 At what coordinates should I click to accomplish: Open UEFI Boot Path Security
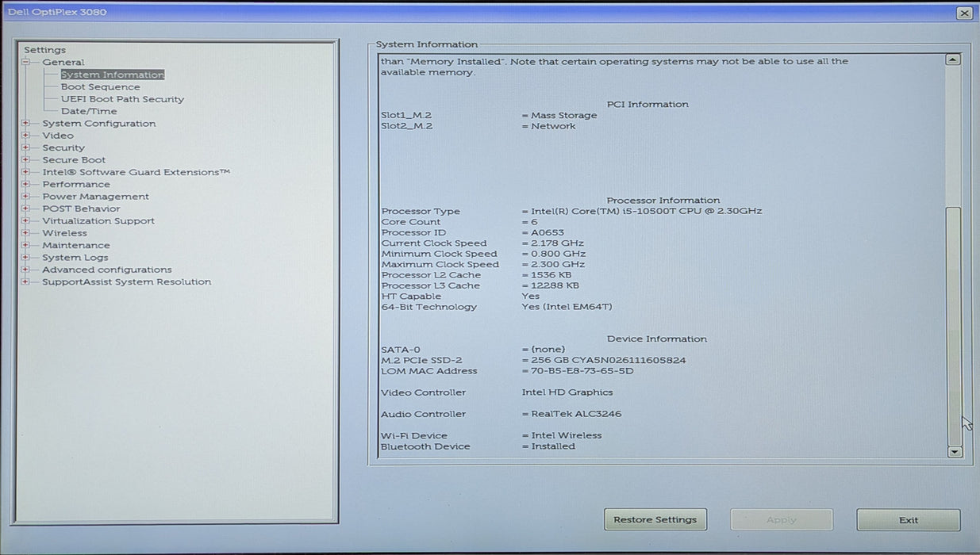coord(123,99)
